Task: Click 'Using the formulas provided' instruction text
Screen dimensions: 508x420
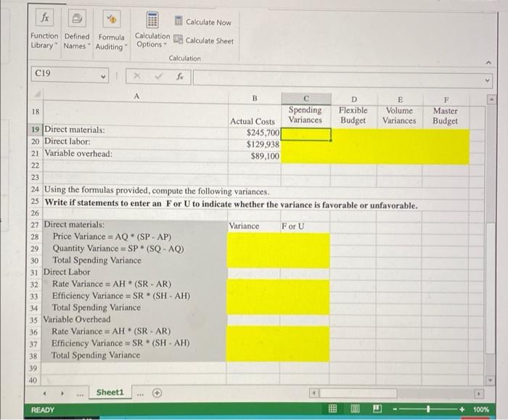Action: (157, 190)
